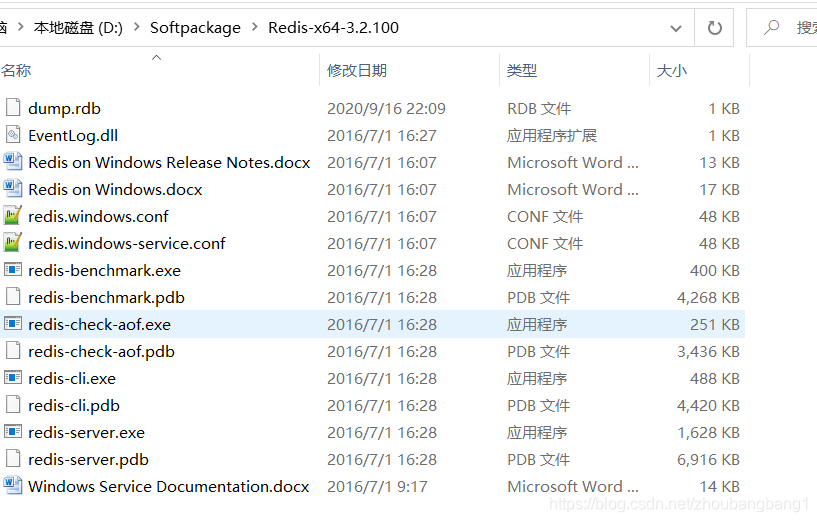
Task: Select the redis-cli.pdb file name
Action: [74, 405]
